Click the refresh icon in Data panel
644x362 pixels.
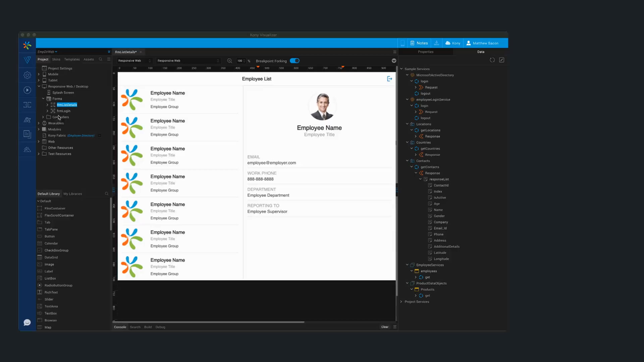pos(492,60)
